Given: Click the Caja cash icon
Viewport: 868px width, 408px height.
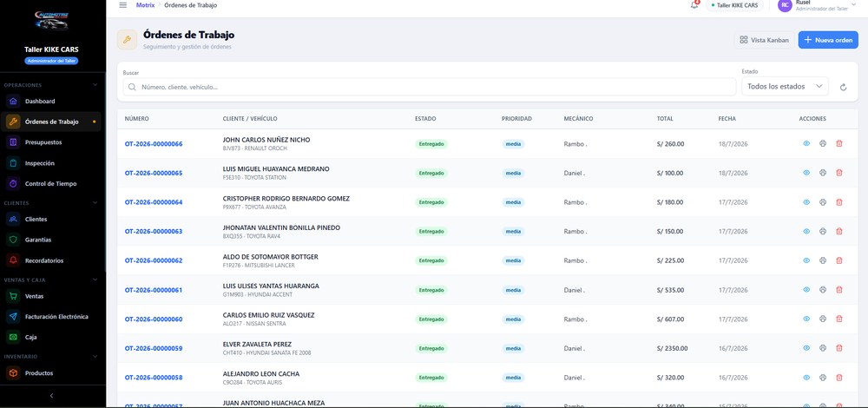Looking at the screenshot, I should coord(13,337).
